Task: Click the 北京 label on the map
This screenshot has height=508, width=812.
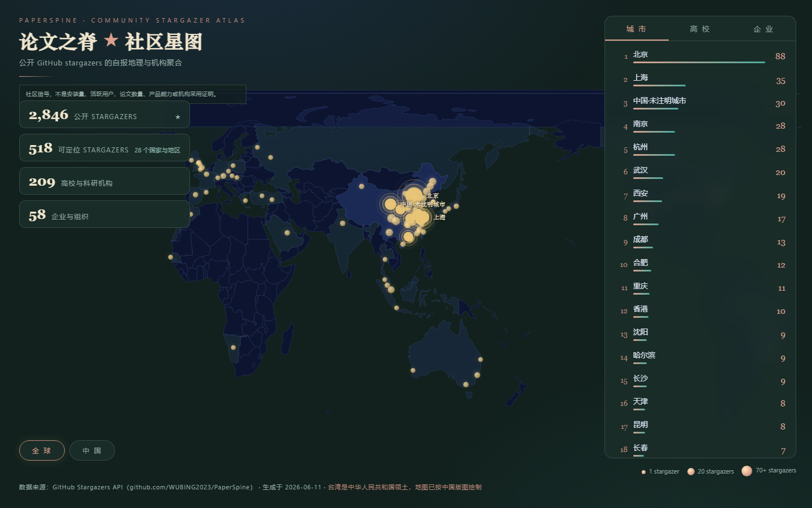Action: click(x=433, y=196)
